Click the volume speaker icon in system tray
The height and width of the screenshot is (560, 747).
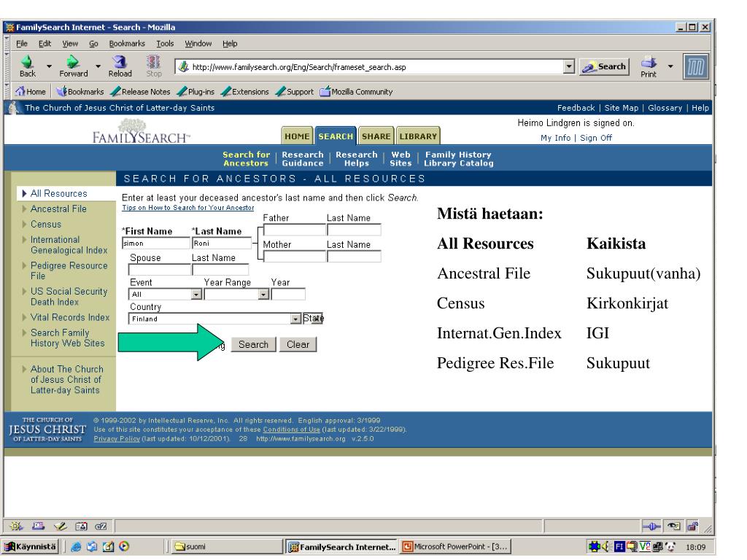(x=606, y=547)
